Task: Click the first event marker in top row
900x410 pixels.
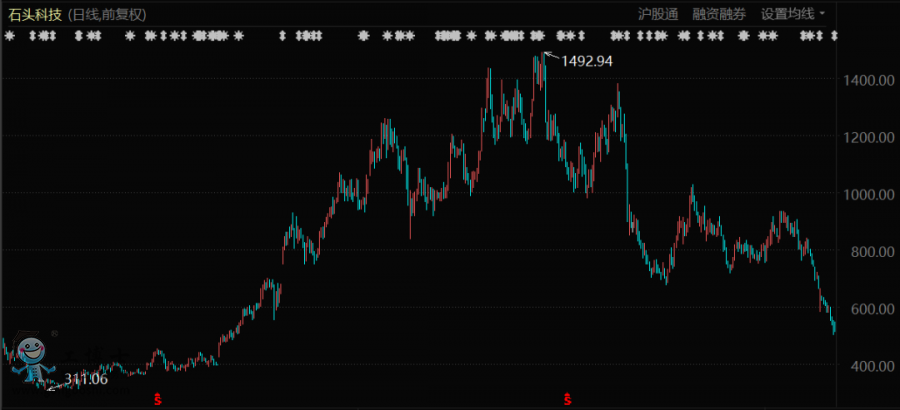Action: (9, 35)
